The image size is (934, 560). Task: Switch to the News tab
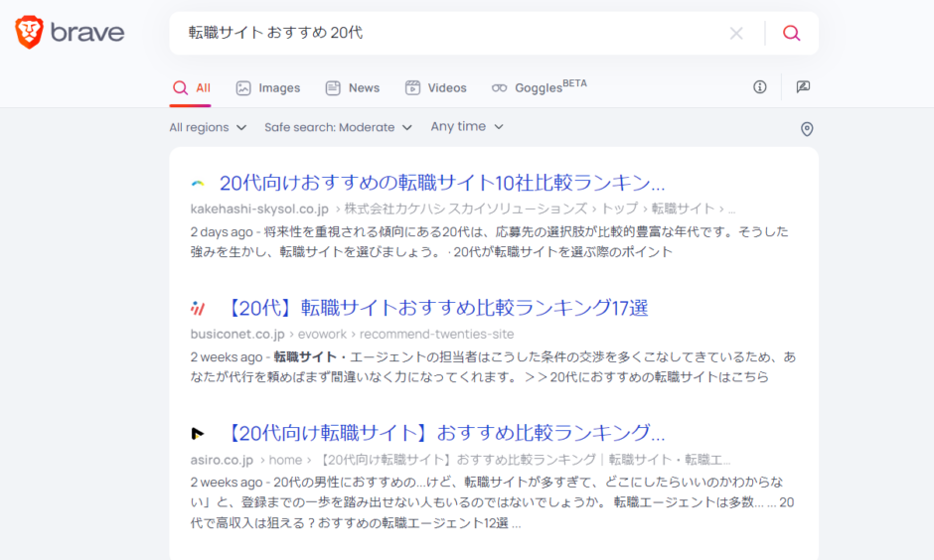tap(353, 88)
